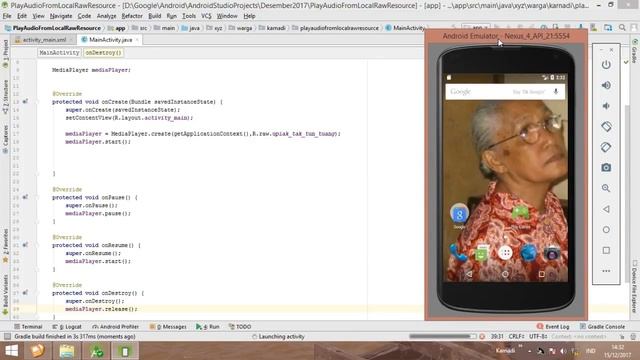Tap the on-screen Recents button on phone
640x360 pixels.
tap(541, 274)
